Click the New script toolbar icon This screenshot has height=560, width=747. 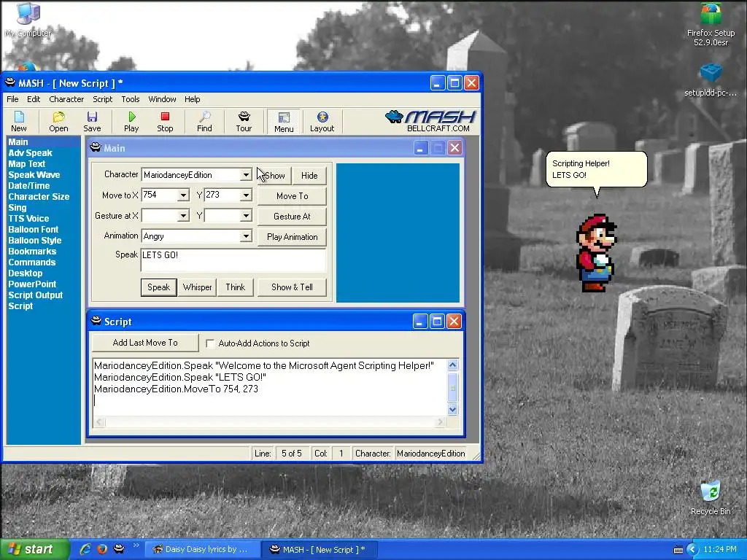point(19,122)
